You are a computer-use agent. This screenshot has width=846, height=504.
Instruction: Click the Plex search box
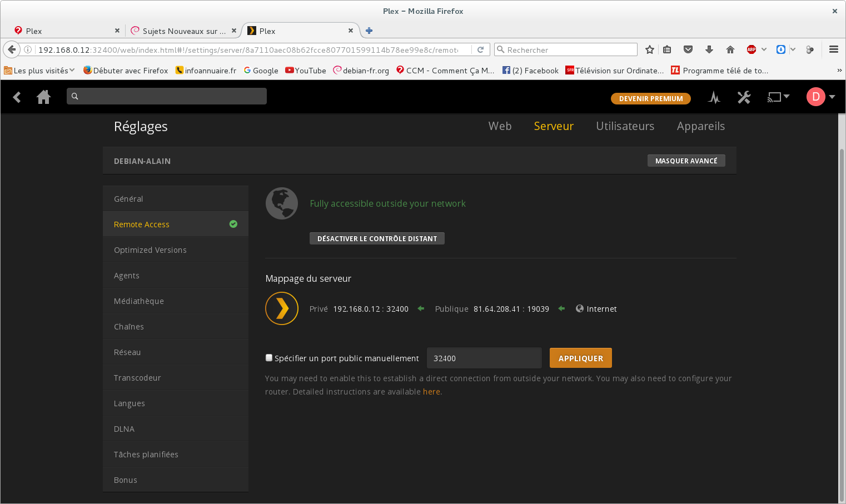pos(167,96)
